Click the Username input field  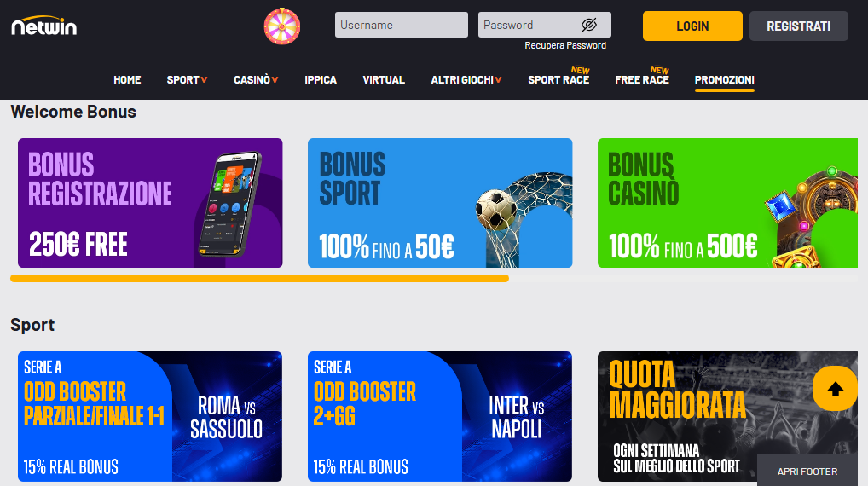pos(402,25)
